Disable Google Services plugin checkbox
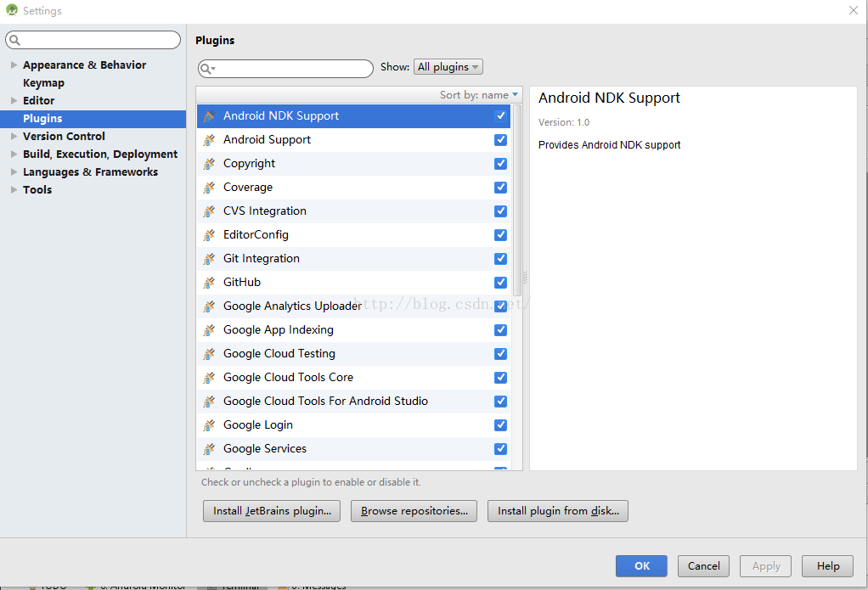 click(x=500, y=449)
